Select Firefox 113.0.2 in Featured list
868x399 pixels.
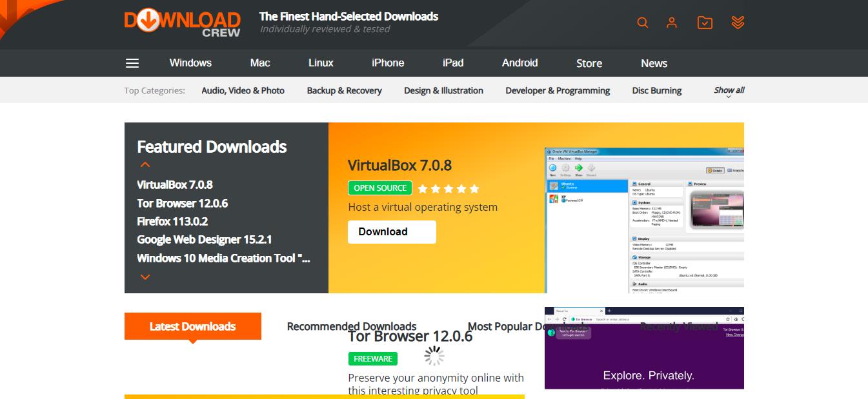172,221
